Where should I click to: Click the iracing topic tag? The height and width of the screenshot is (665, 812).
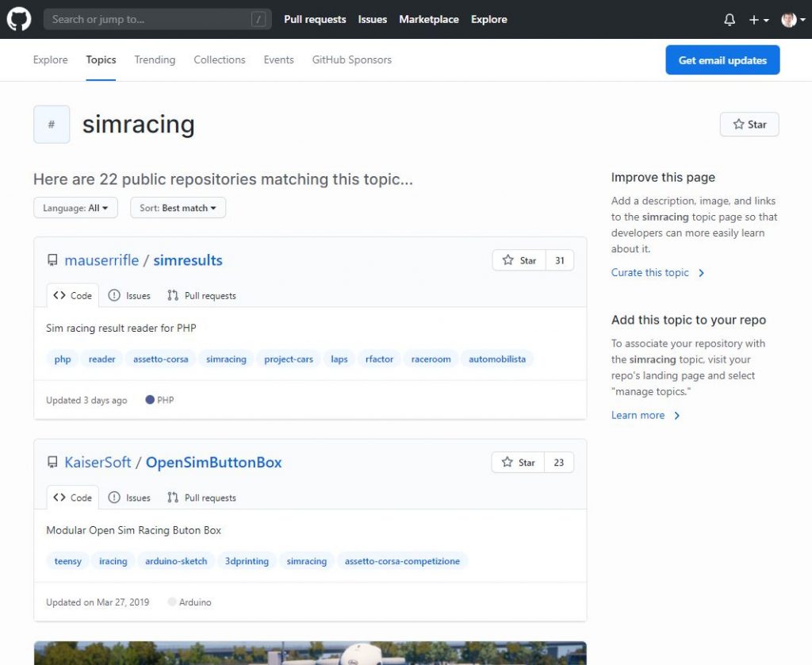coord(113,561)
